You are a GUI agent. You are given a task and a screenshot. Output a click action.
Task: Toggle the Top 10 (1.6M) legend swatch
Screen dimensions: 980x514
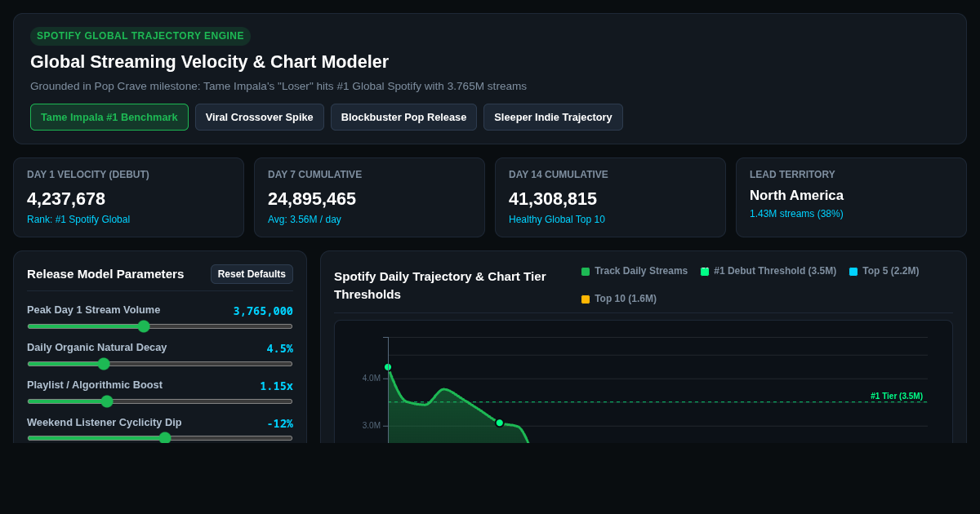pos(586,299)
